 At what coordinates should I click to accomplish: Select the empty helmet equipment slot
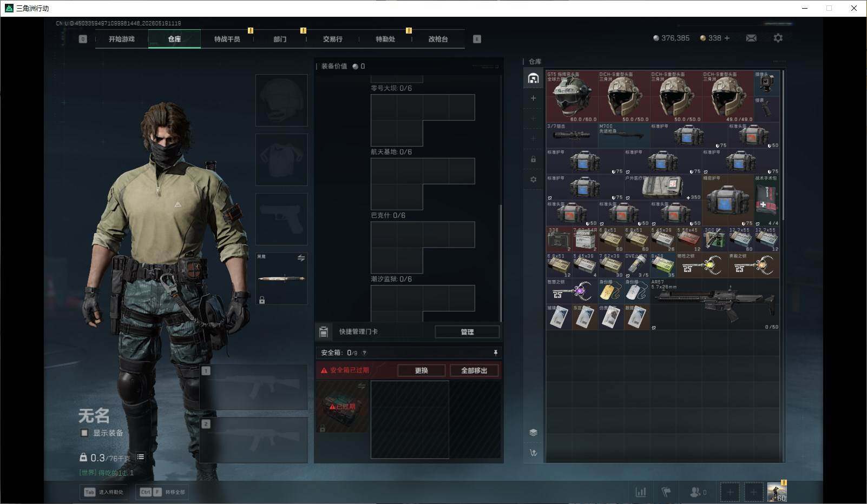(x=281, y=101)
